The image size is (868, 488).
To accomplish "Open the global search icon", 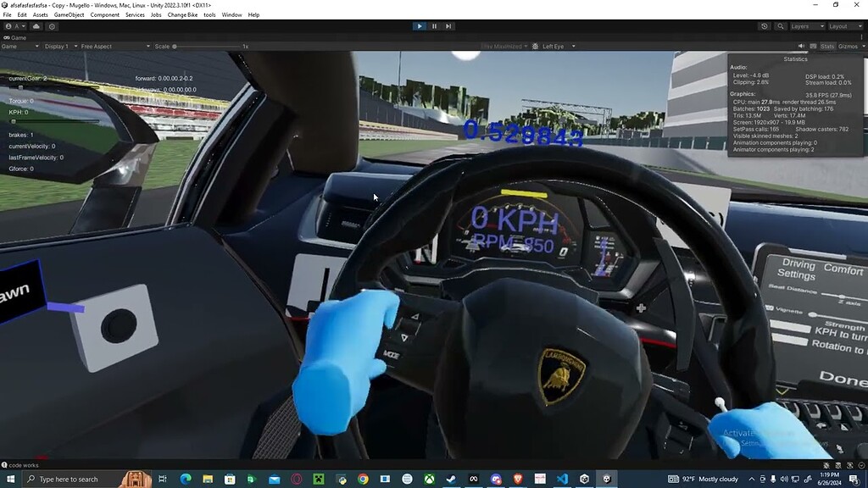I will (x=780, y=26).
